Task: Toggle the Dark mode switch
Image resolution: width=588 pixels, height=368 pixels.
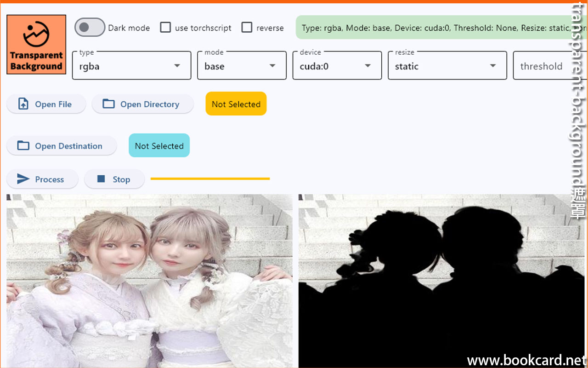Action: click(90, 28)
